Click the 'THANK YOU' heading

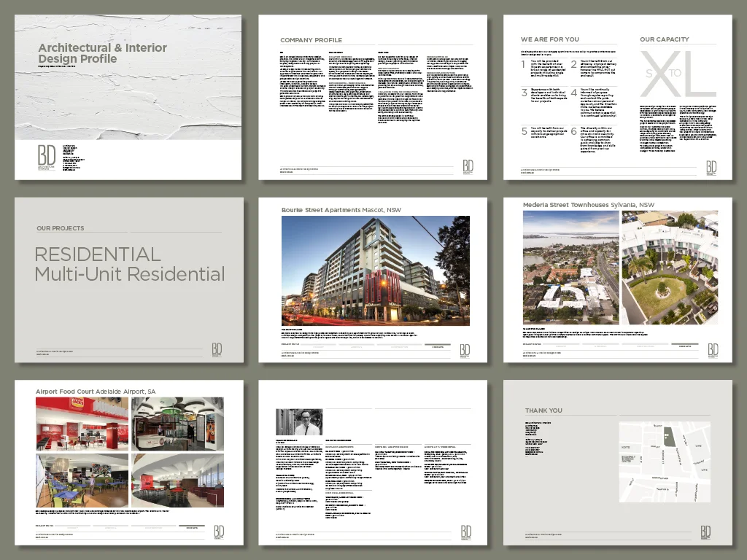coord(543,411)
